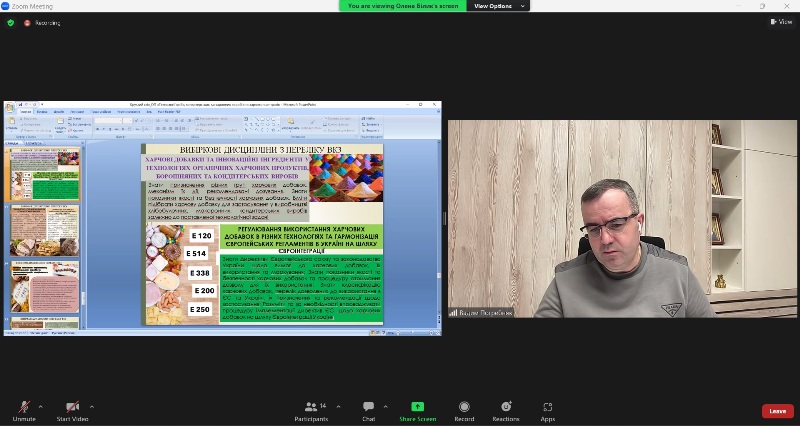800x426 pixels.
Task: Expand the arrow next to Chat
Action: click(385, 407)
